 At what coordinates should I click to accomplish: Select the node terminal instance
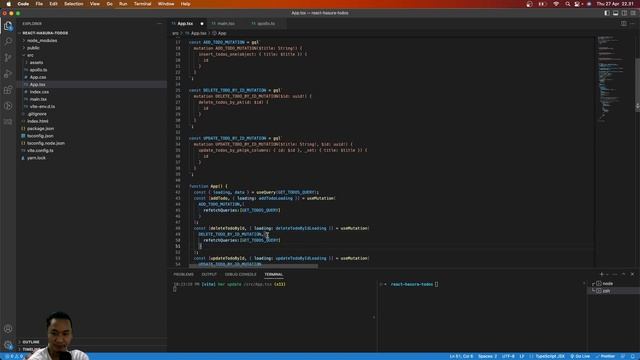tap(614, 283)
